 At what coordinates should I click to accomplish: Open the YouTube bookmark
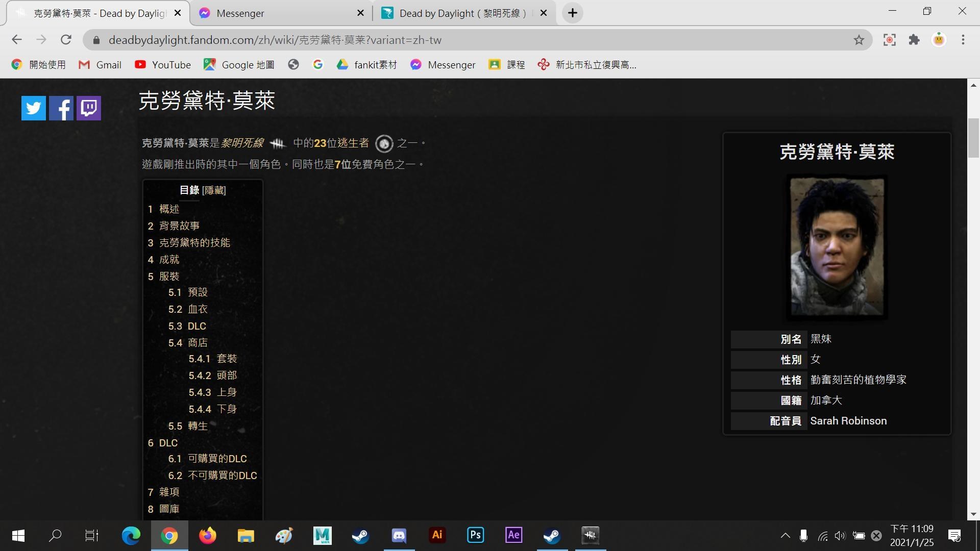point(162,65)
